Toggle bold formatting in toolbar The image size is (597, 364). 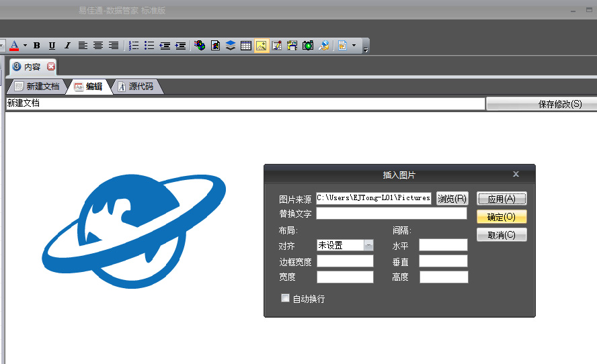tap(36, 46)
